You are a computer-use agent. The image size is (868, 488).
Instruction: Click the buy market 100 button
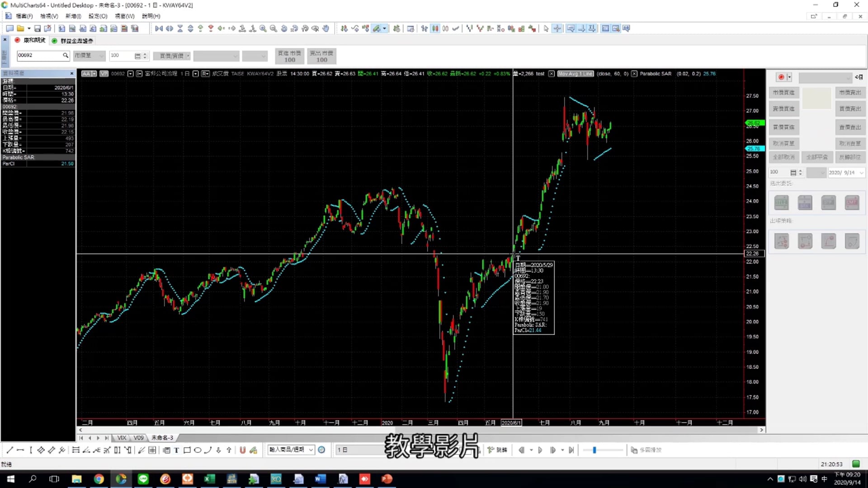(x=289, y=56)
